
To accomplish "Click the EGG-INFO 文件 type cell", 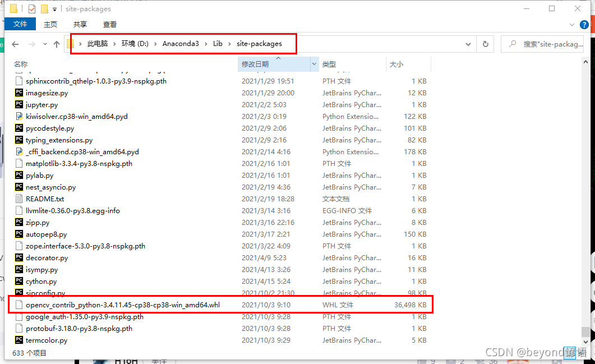I will click(347, 210).
